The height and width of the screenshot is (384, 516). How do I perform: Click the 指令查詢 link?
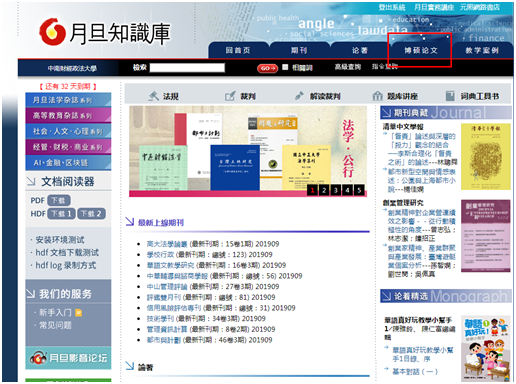pos(385,66)
